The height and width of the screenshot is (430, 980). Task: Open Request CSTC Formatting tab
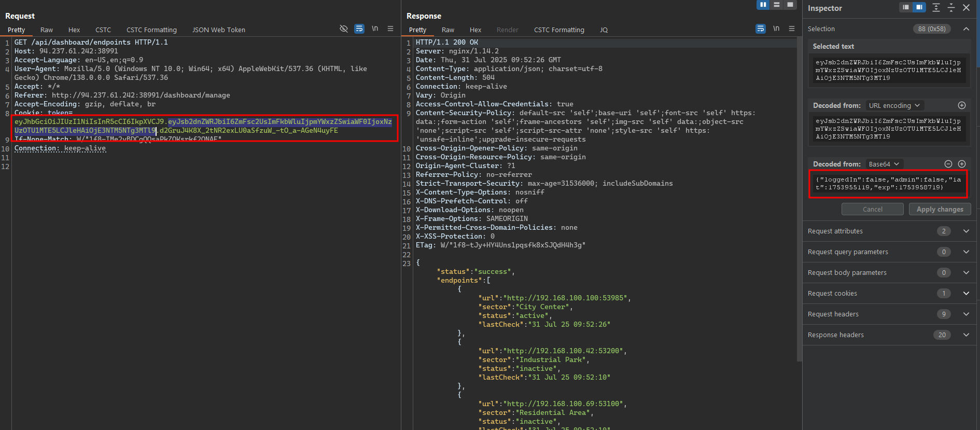151,30
